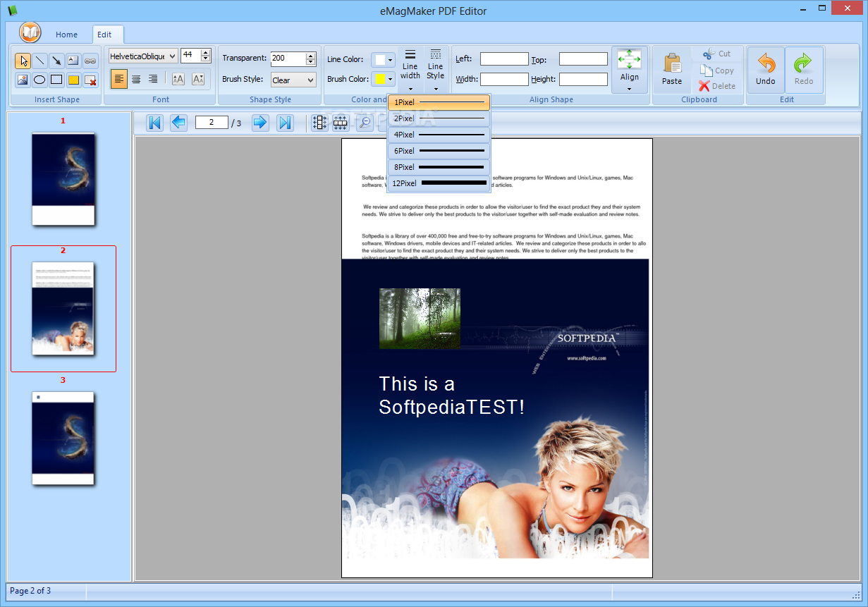The width and height of the screenshot is (868, 607).
Task: Click the fit width icon in page toolbar
Action: (341, 123)
